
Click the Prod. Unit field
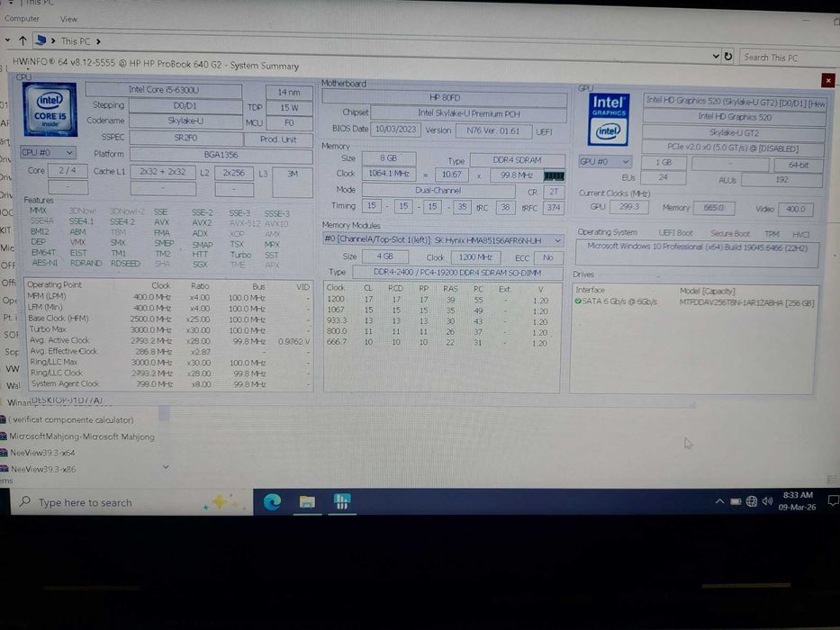tap(278, 139)
